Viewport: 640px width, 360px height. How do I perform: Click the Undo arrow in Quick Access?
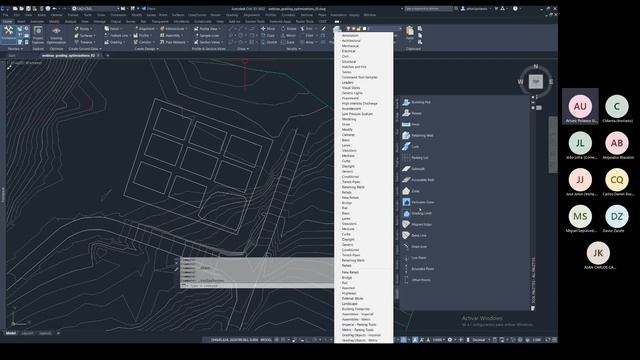(x=54, y=8)
